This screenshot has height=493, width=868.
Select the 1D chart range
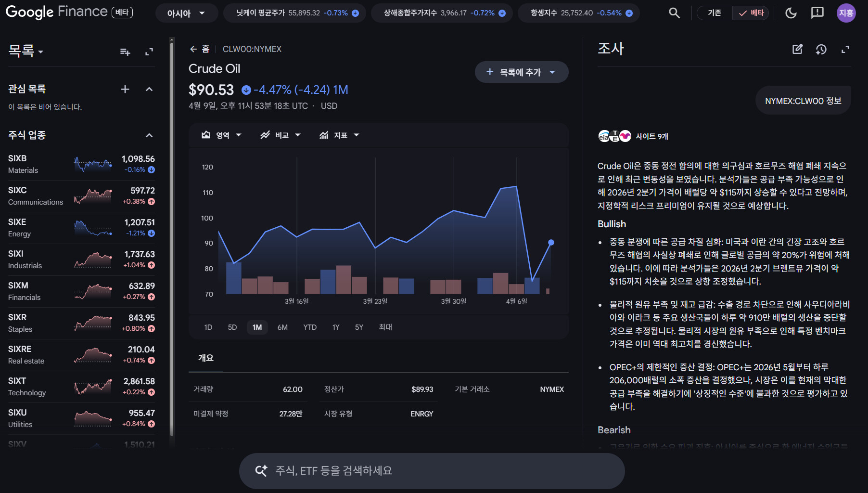pyautogui.click(x=208, y=327)
